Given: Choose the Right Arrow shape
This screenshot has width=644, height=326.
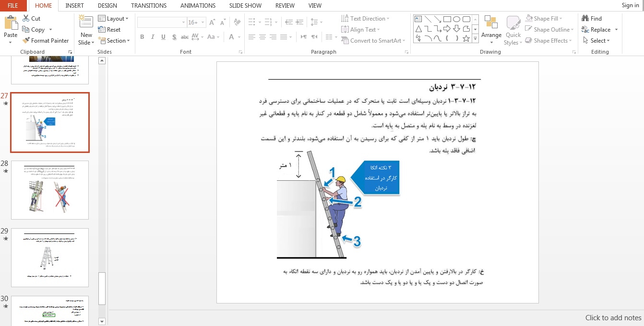Looking at the screenshot, I should click(x=447, y=29).
